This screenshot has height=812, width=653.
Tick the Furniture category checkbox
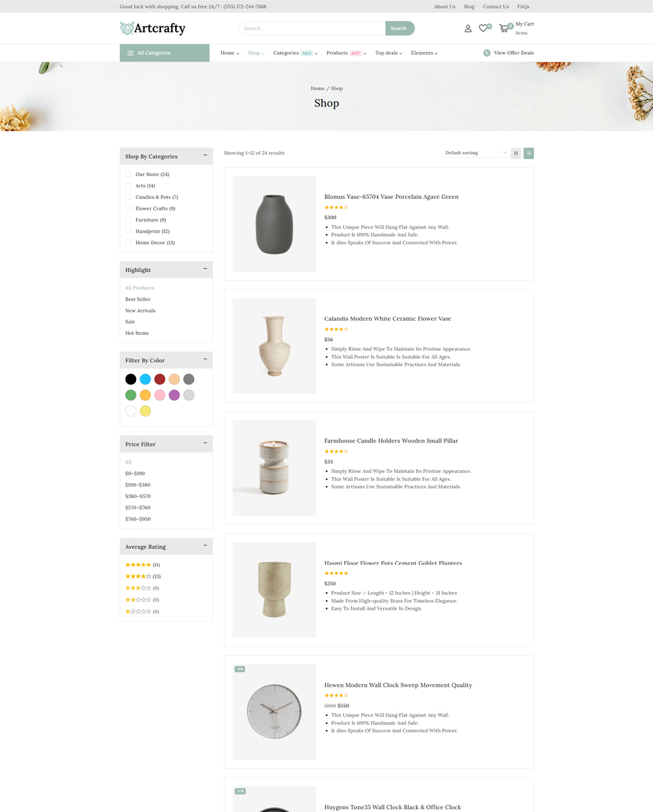128,220
